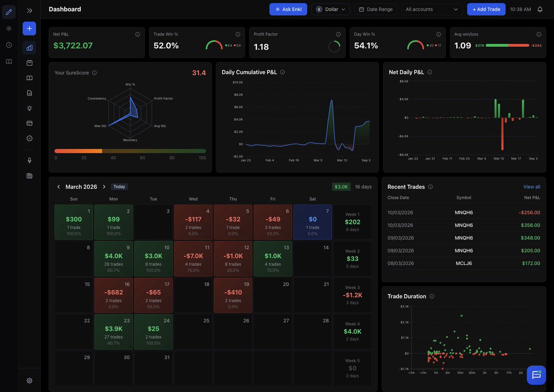Click the recent trade with Net P&L $348.00

[x=464, y=238]
